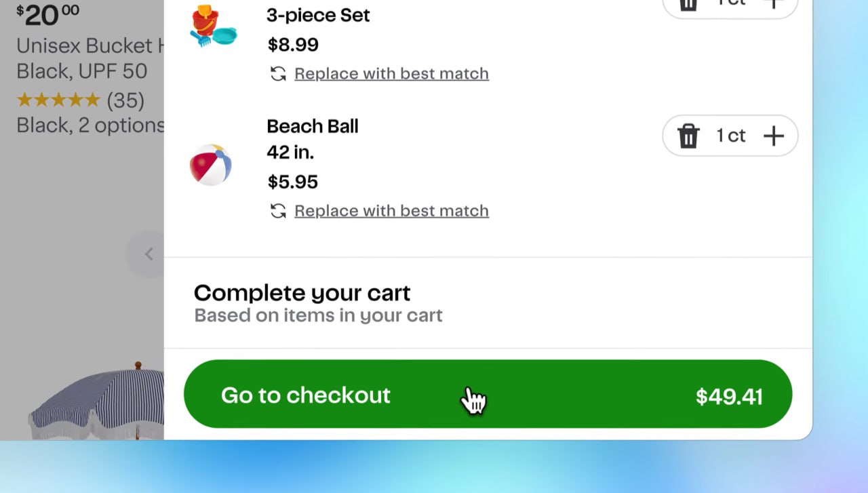Click the 3-piece Set item name
Image resolution: width=868 pixels, height=493 pixels.
[x=318, y=16]
